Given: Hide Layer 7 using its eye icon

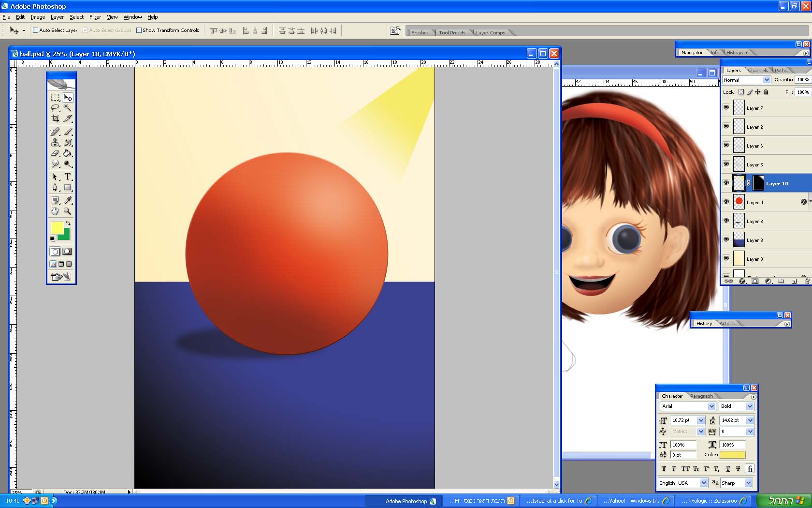Looking at the screenshot, I should pyautogui.click(x=726, y=108).
